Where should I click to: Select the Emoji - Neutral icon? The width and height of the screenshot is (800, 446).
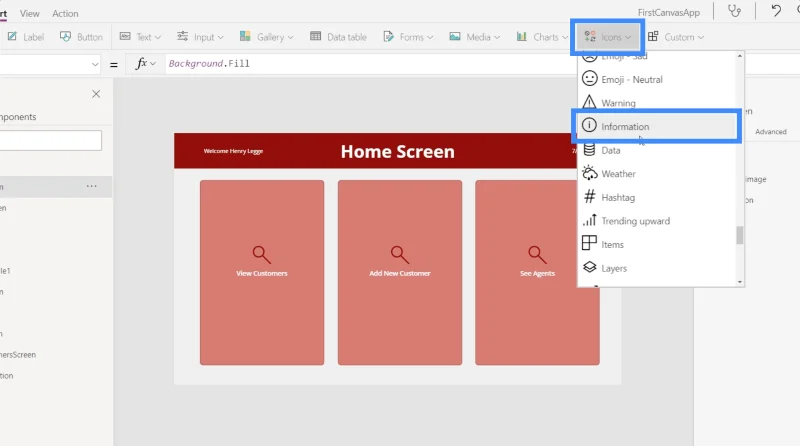pos(658,80)
